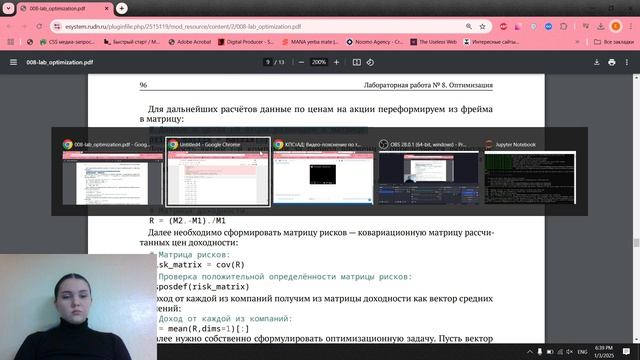Open the Быстрый старт bookmark
The width and height of the screenshot is (640, 360).
pos(132,42)
